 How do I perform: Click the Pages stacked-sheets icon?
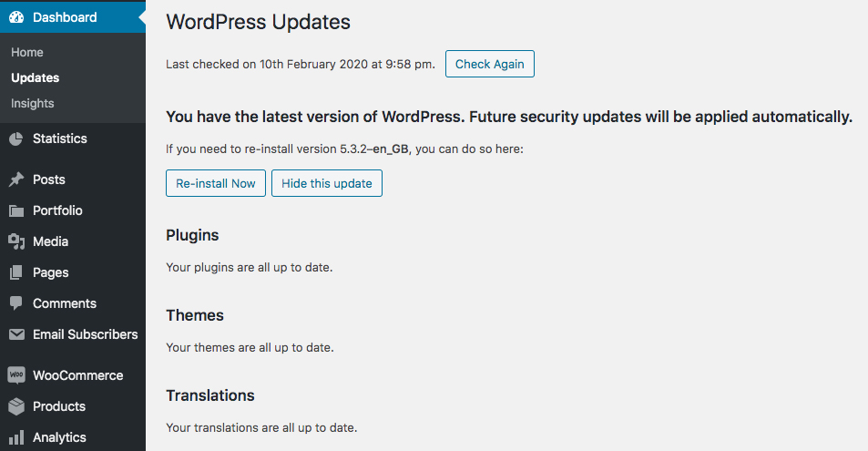tap(16, 272)
